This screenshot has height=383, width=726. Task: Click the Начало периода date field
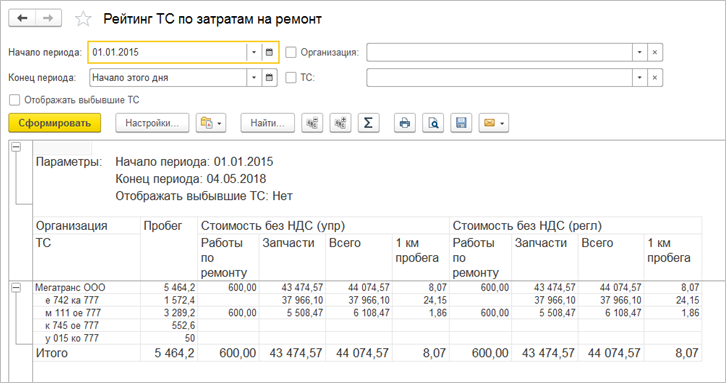[168, 52]
